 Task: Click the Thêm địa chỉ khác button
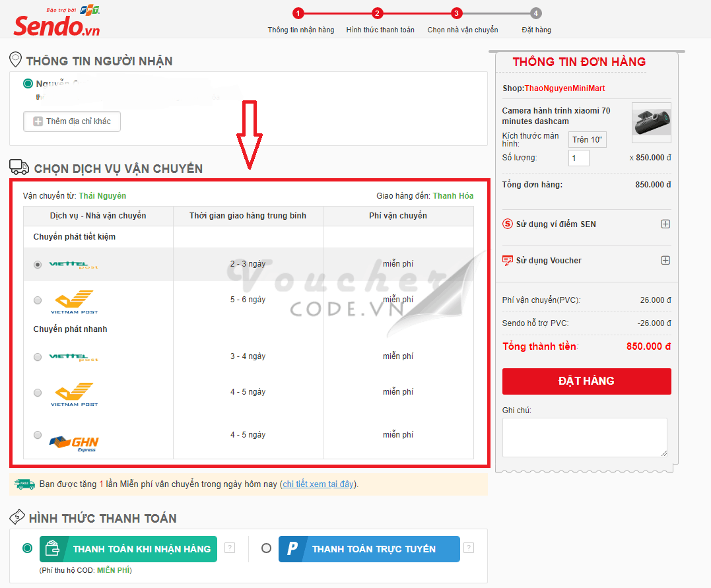(x=72, y=121)
